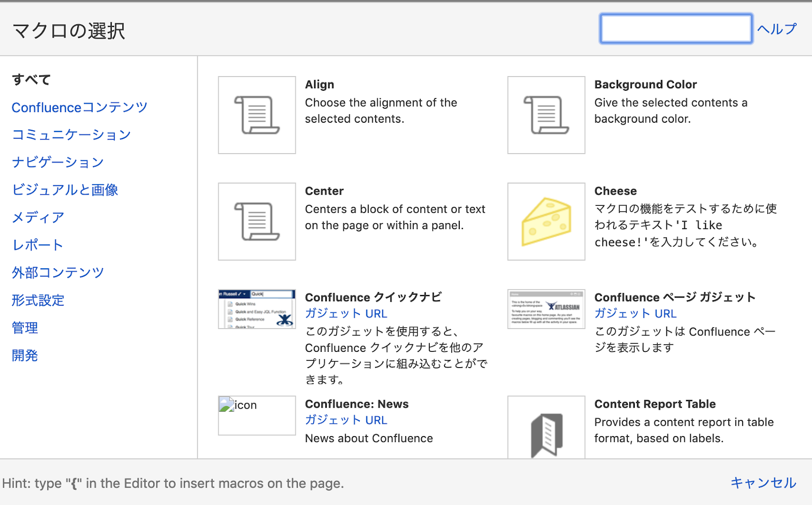Select the すべて category

click(31, 80)
